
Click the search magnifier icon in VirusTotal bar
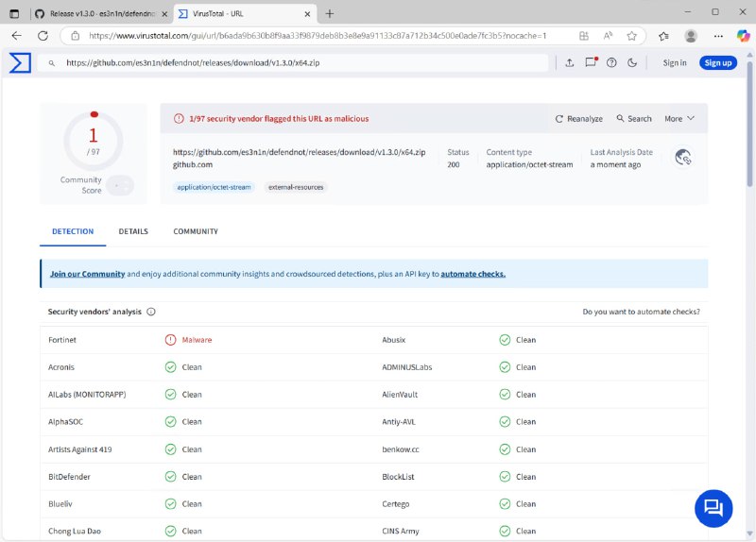[x=52, y=63]
